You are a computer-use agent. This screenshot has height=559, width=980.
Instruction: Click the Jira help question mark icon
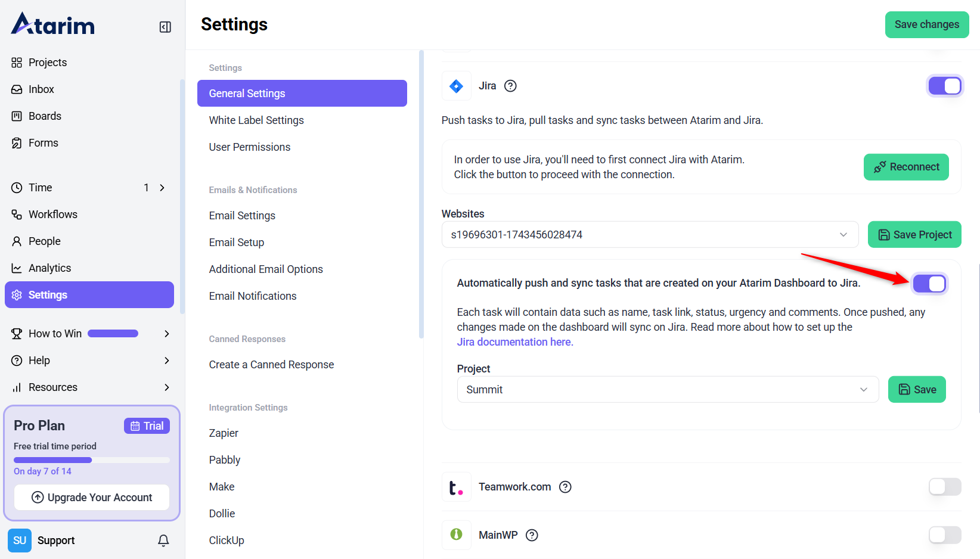tap(510, 86)
